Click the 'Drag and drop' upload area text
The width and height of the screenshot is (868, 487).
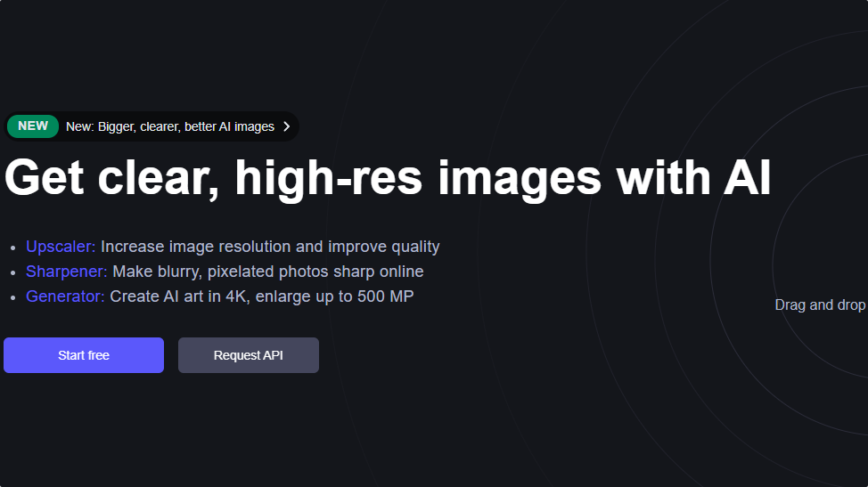coord(821,305)
